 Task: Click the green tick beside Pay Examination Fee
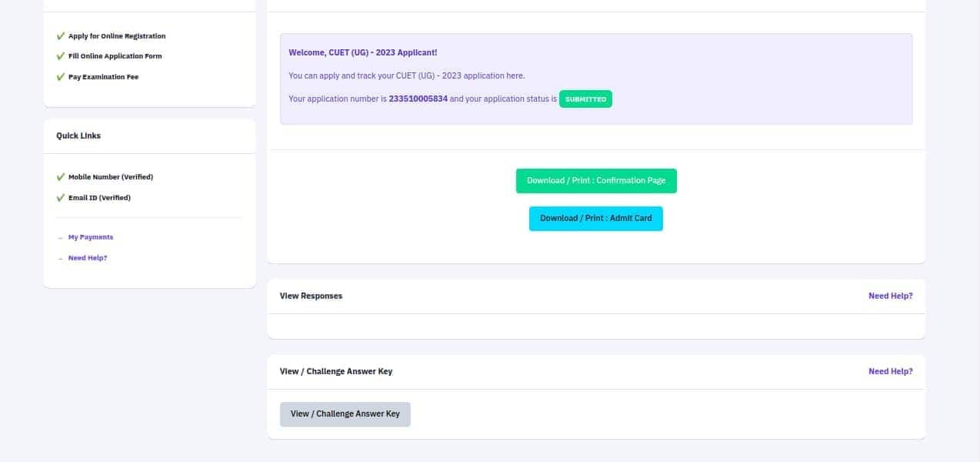point(60,77)
